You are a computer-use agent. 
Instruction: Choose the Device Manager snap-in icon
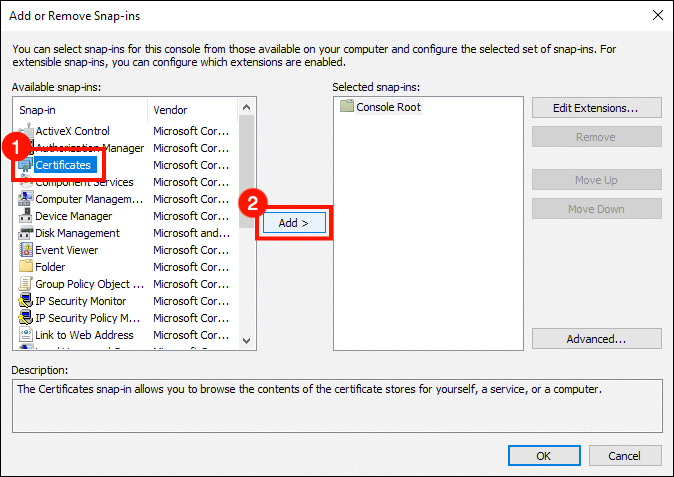27,216
